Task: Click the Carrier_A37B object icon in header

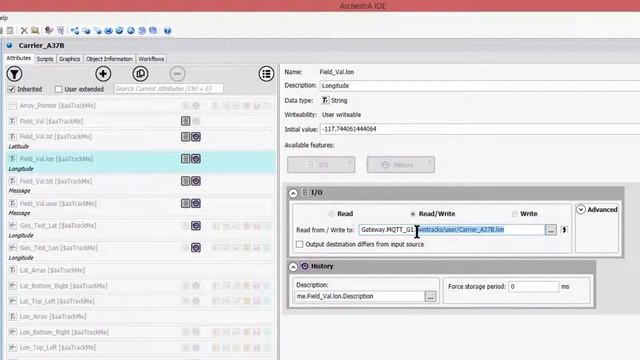Action: pos(9,45)
